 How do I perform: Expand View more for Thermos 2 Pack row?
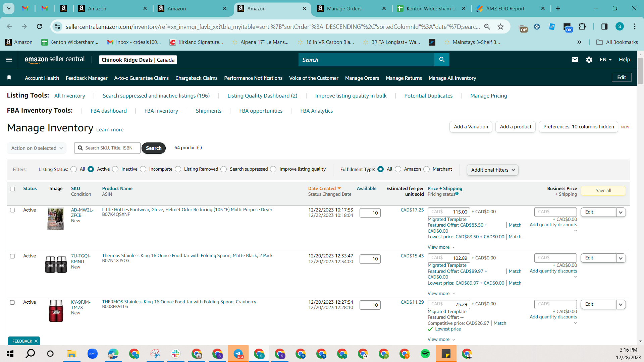441,294
